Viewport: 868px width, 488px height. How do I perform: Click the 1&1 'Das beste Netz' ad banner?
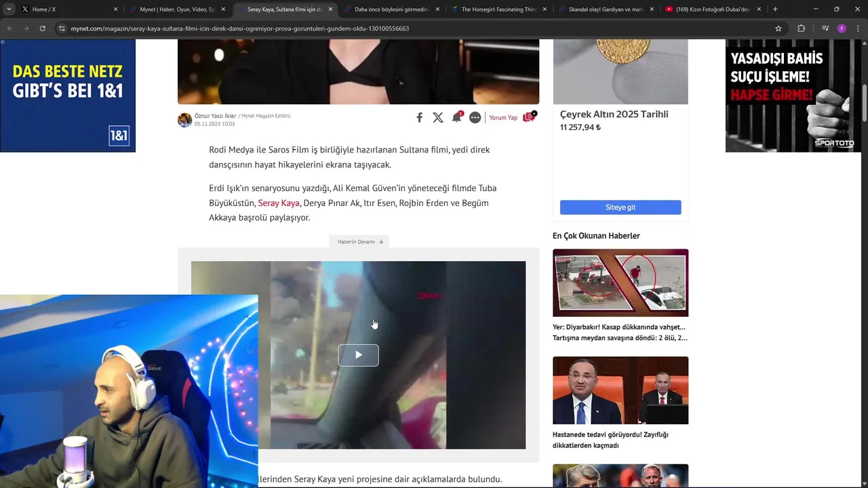pos(68,96)
